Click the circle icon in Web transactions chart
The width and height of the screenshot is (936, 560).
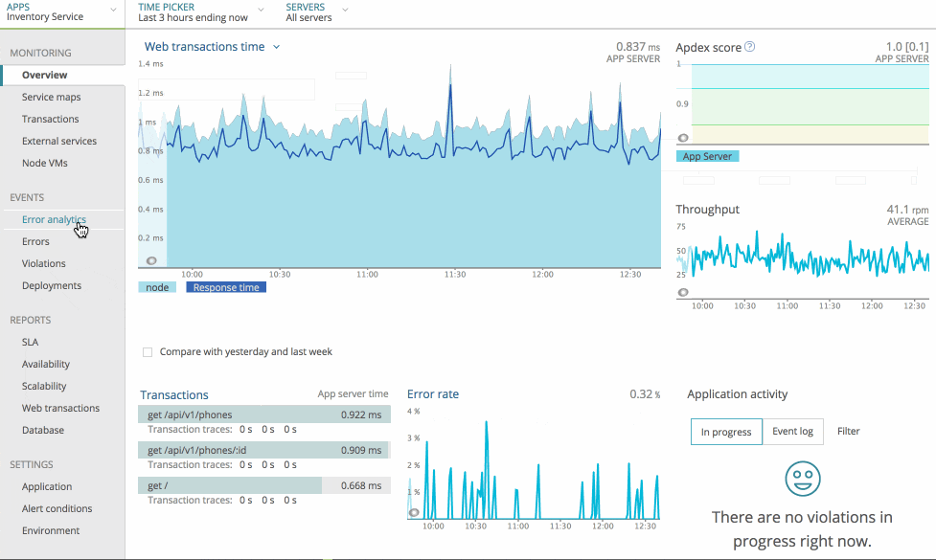click(x=151, y=260)
